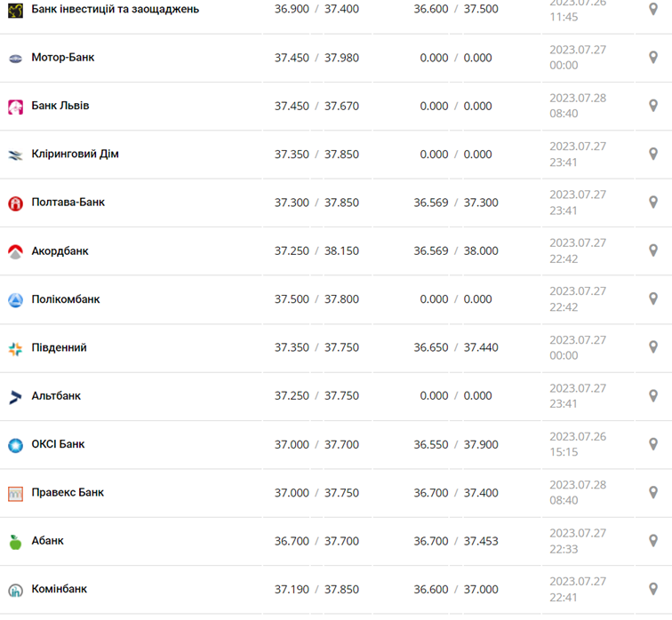Viewport: 672px width, 620px height.
Task: Click the Абанк green apple icon
Action: click(15, 542)
